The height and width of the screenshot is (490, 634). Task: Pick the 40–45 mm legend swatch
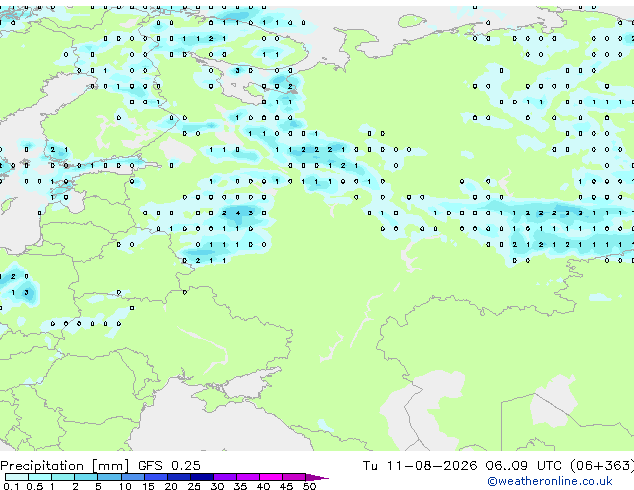point(271,477)
